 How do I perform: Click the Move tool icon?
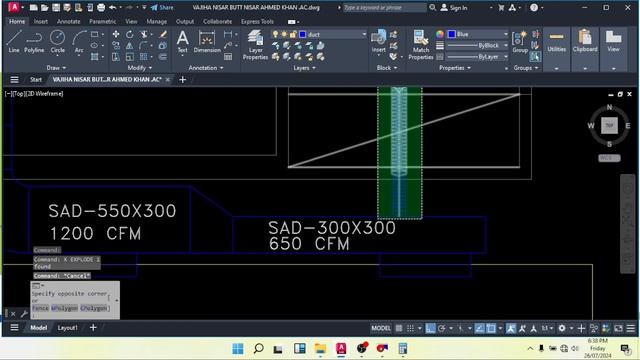coord(116,34)
